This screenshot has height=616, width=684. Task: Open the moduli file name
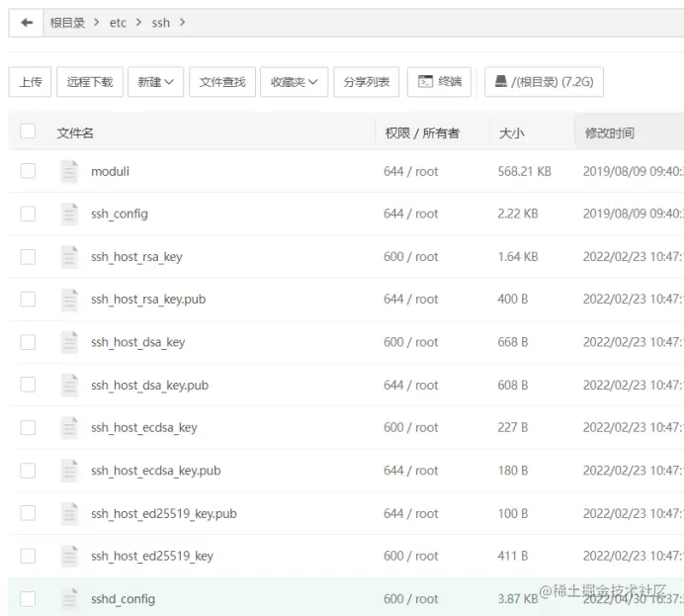(110, 171)
